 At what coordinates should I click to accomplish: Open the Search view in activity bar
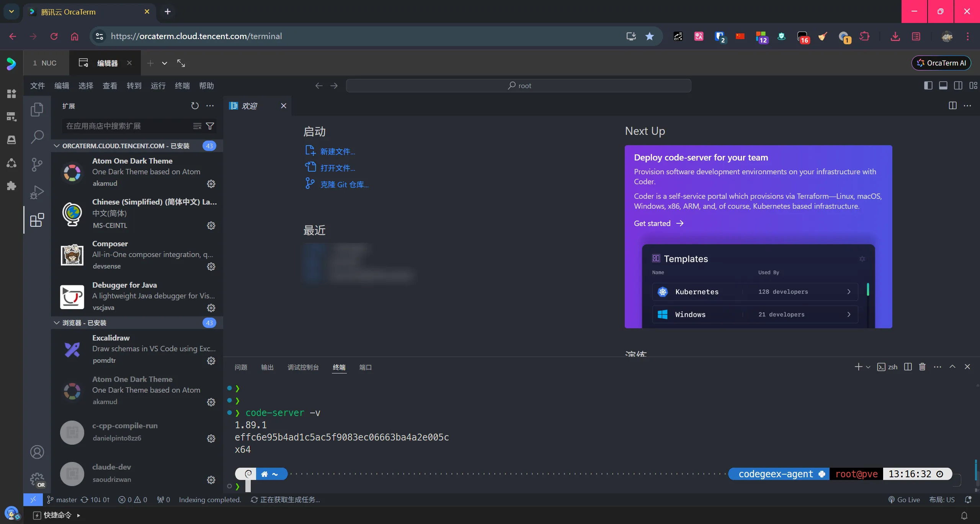click(x=37, y=137)
